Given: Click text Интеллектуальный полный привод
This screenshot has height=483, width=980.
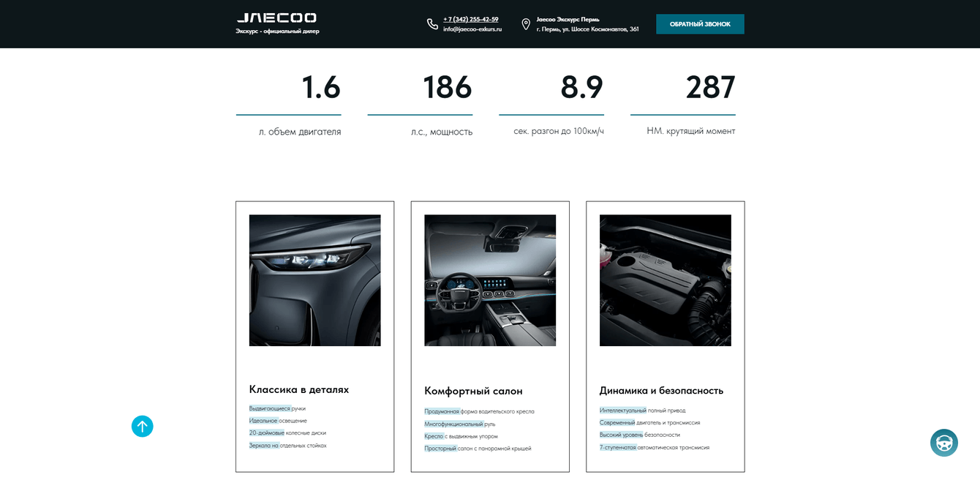Looking at the screenshot, I should click(x=642, y=411).
